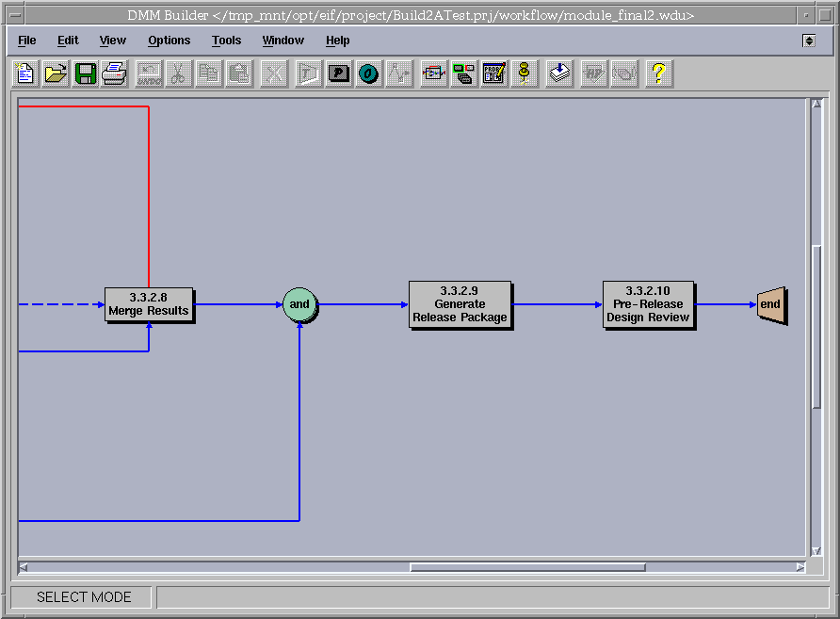
Task: Click the tan 'end' terminator node
Action: tap(770, 304)
